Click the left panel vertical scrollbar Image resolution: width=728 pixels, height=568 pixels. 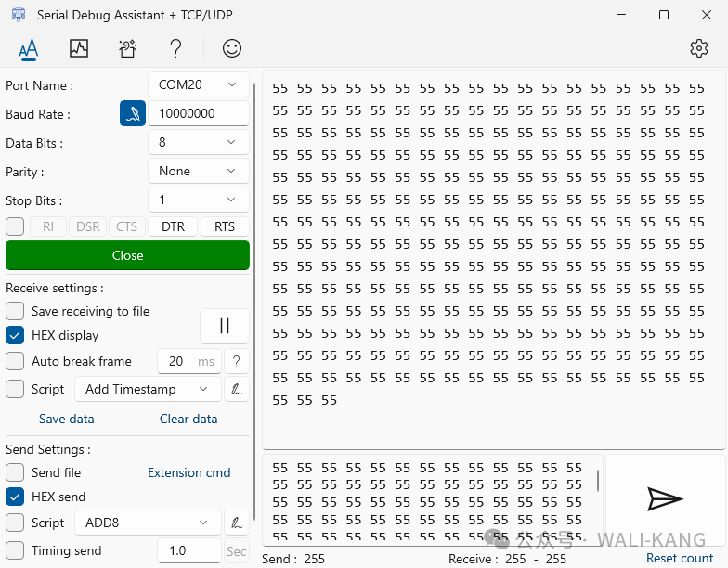click(254, 302)
